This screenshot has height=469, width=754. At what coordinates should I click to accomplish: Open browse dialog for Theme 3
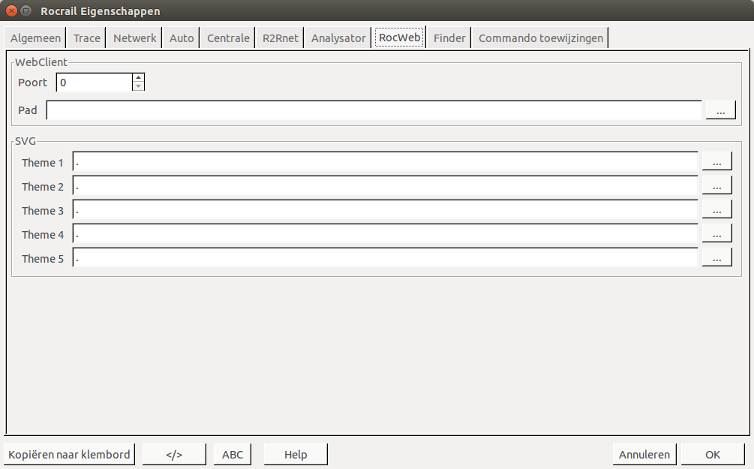coord(716,210)
